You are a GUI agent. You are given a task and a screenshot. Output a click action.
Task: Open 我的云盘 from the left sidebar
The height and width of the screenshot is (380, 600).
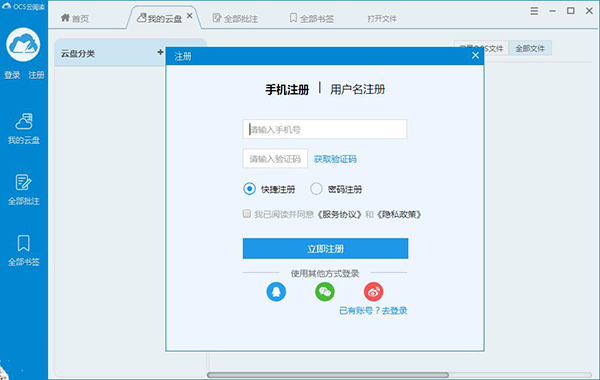[x=24, y=129]
